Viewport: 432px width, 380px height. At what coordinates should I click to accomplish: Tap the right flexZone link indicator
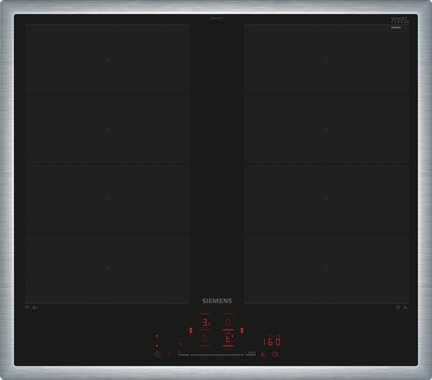coord(242,330)
